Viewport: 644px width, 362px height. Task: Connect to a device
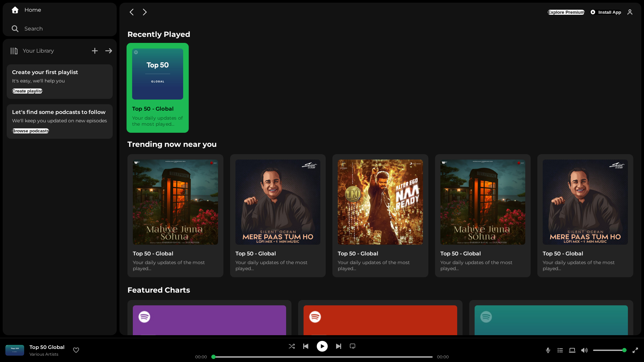pyautogui.click(x=572, y=350)
